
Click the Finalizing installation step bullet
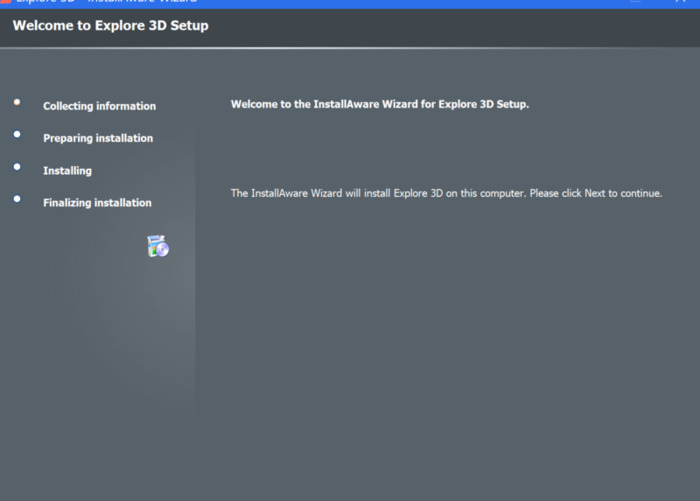coord(17,199)
